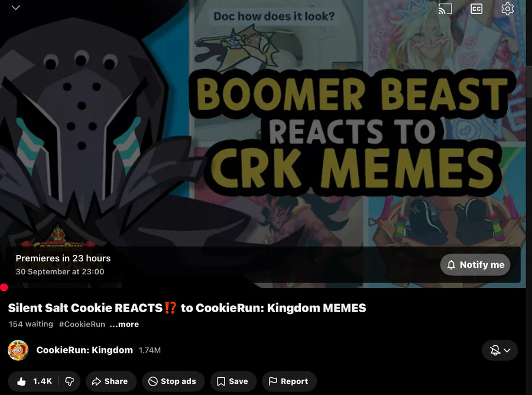532x395 pixels.
Task: Visit the CookieRun: Kingdom channel name link
Action: [85, 350]
